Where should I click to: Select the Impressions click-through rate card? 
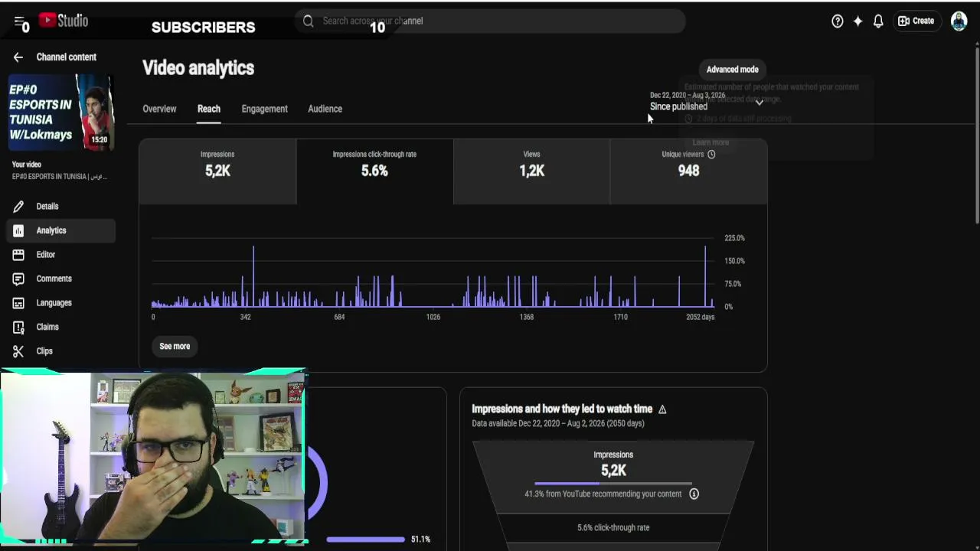tap(374, 171)
